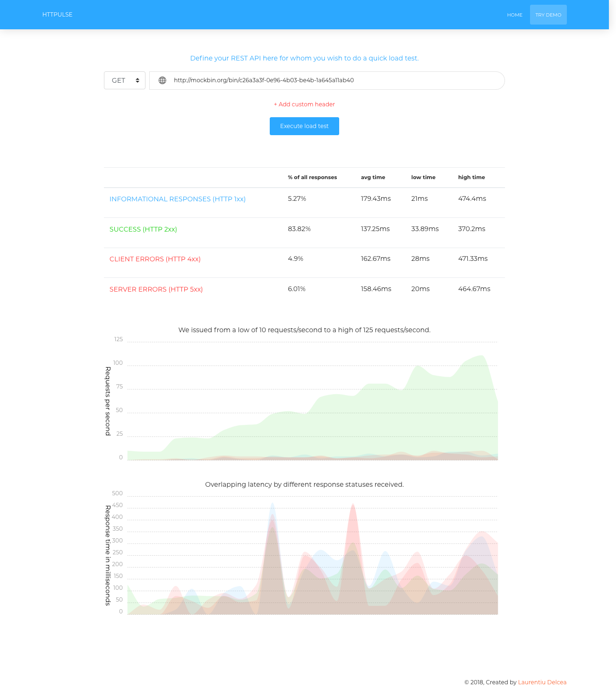The width and height of the screenshot is (616, 698).
Task: Open CLIENT ERRORS (HTTP 4xx) details
Action: click(155, 259)
